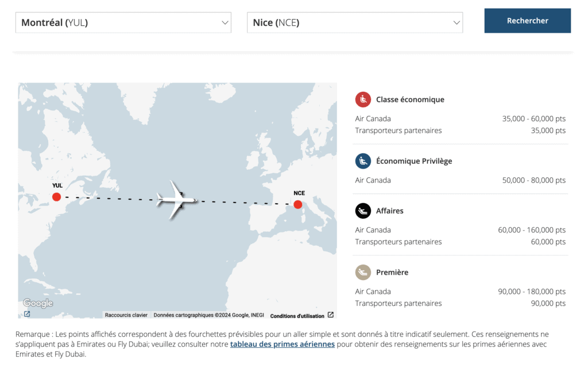
Task: Click the Classe économique seat icon
Action: (363, 99)
